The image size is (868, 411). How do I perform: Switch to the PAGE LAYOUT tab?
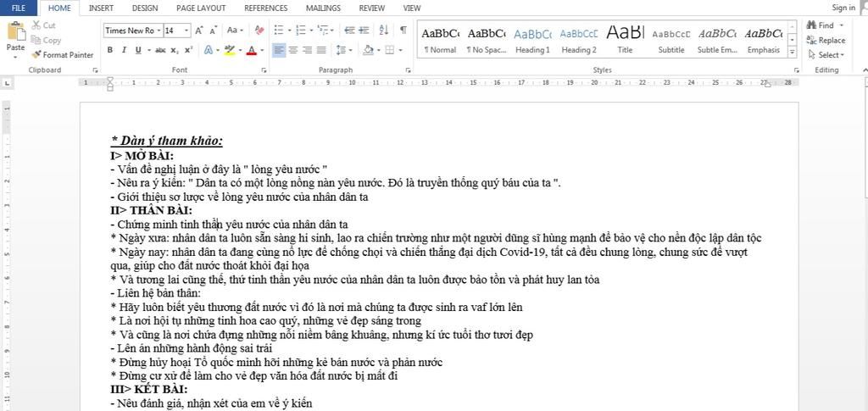pyautogui.click(x=201, y=8)
